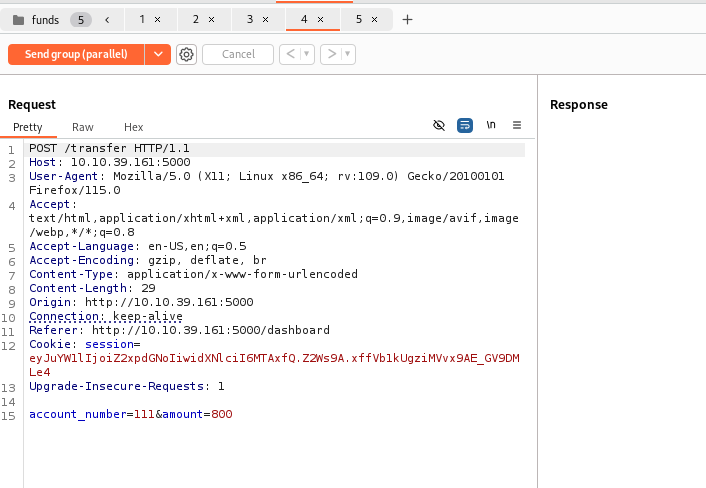The height and width of the screenshot is (488, 706).
Task: Open the back history dropdown arrow
Action: [x=307, y=55]
